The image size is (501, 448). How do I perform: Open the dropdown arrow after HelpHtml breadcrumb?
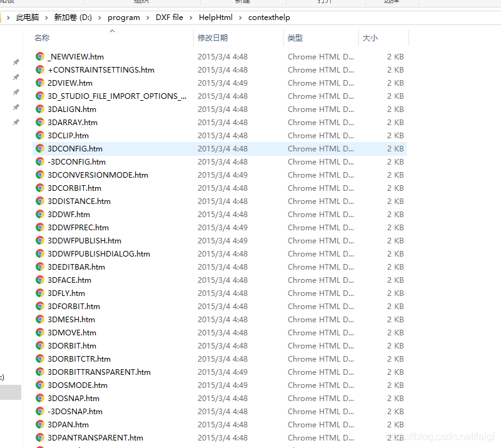click(x=240, y=18)
